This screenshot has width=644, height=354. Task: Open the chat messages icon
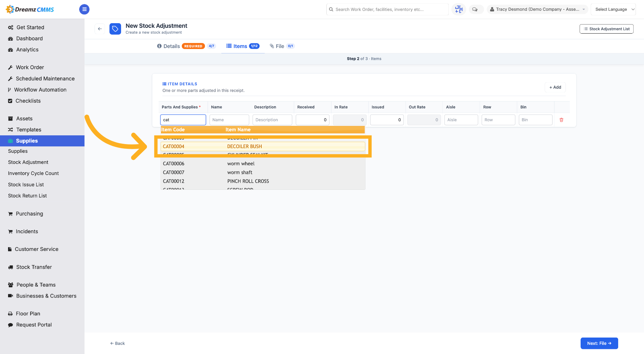pos(475,9)
